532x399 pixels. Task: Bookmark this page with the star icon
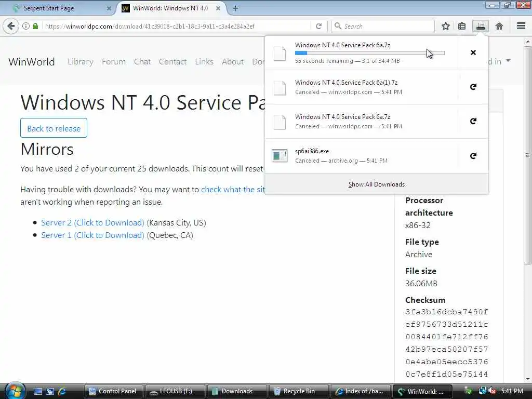445,26
